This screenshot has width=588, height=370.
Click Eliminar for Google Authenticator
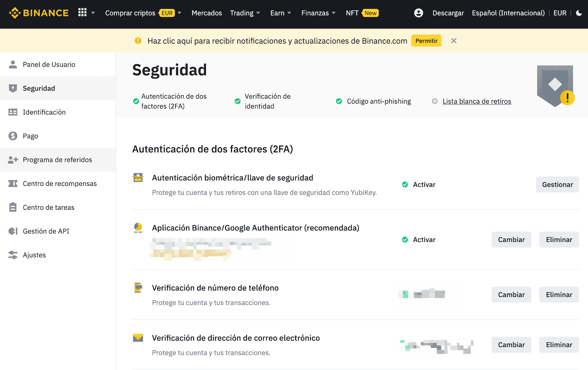pos(559,240)
